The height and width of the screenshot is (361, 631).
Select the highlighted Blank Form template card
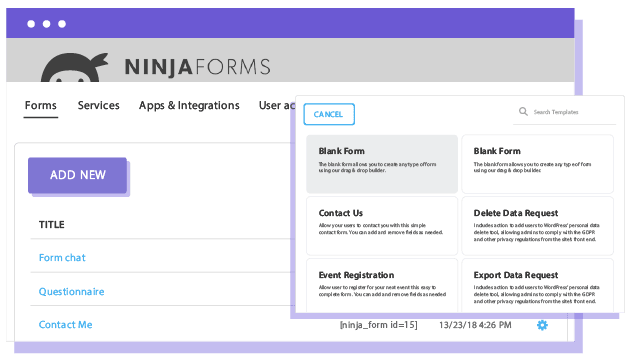click(382, 164)
